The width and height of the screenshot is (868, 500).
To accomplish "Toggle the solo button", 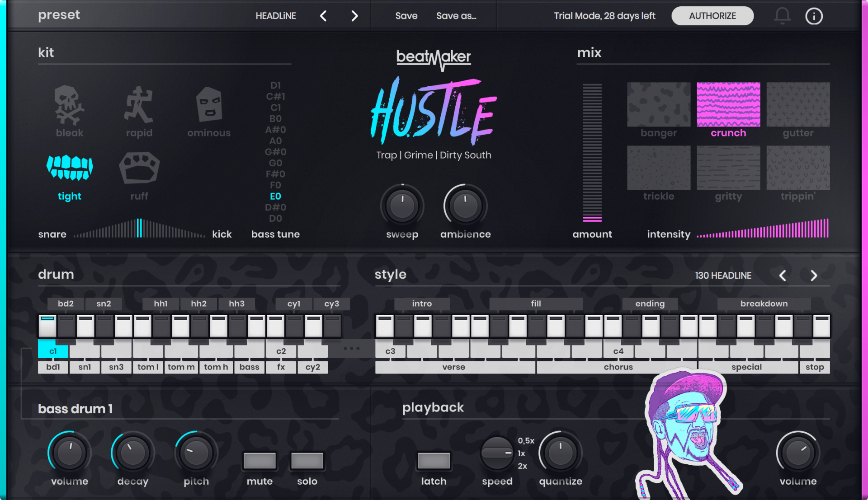I will (307, 461).
